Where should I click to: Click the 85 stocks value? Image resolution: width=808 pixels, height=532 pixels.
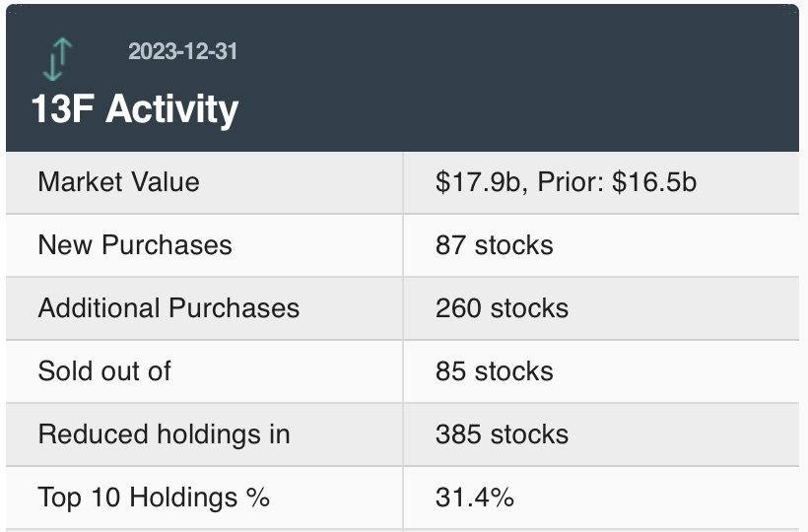tap(494, 371)
